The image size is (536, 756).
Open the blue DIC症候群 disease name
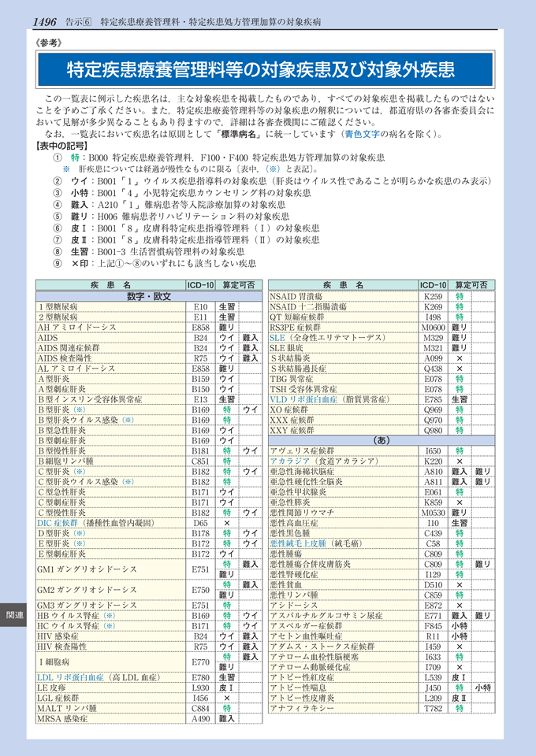[x=58, y=522]
